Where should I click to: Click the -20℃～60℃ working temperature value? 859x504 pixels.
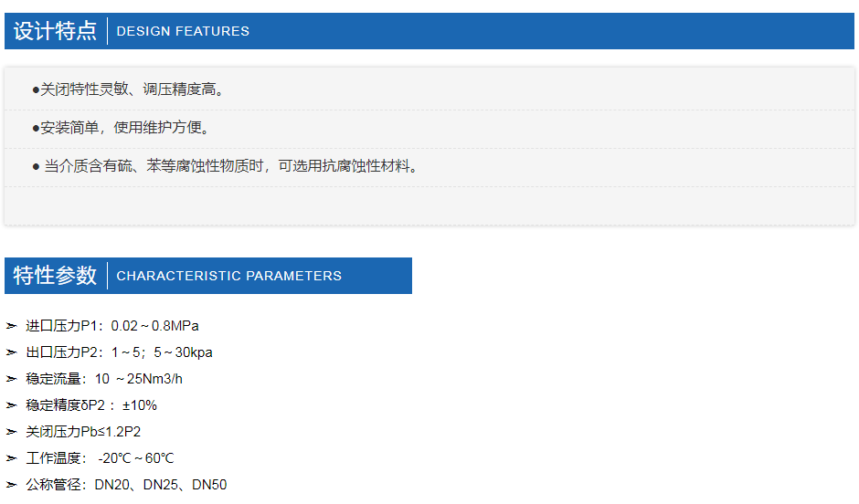136,458
